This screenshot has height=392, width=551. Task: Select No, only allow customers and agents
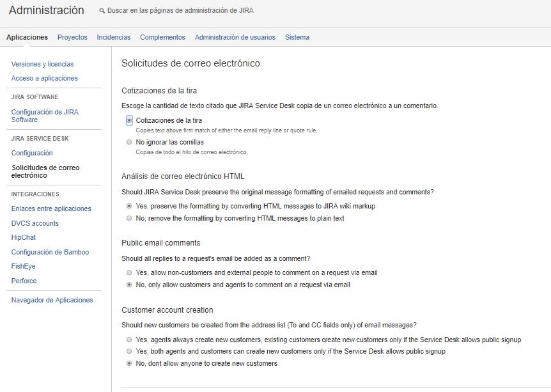129,285
